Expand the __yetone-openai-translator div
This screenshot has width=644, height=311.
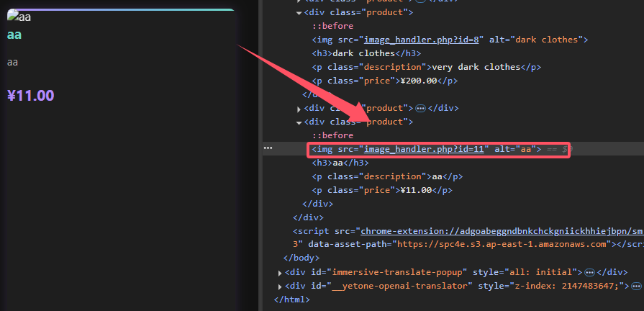pyautogui.click(x=280, y=286)
